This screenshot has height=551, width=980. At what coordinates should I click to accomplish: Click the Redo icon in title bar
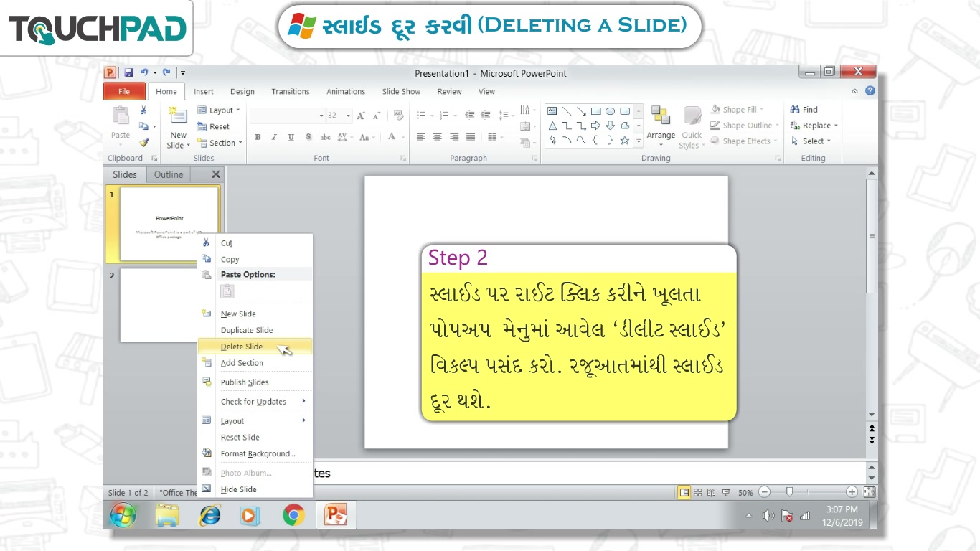166,72
